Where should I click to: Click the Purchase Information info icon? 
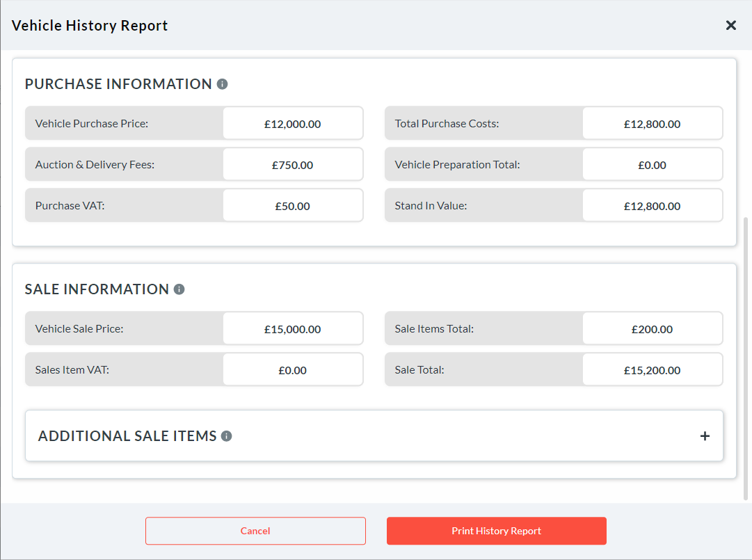(x=223, y=84)
